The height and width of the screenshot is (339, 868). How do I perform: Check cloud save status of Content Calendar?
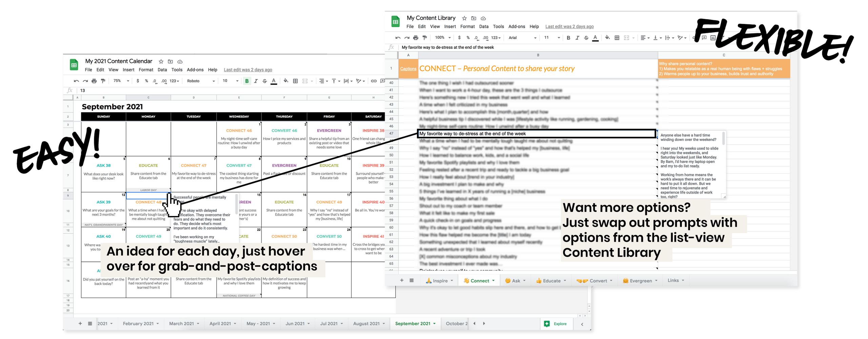[x=180, y=62]
